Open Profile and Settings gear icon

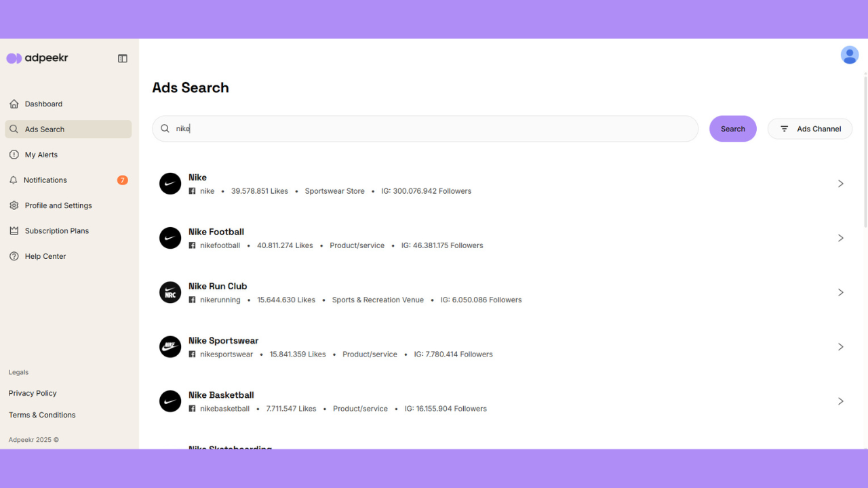(x=14, y=205)
